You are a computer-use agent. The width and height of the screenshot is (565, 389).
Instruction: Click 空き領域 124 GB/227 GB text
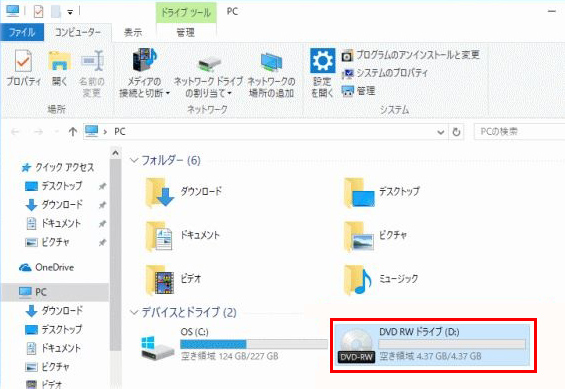click(x=230, y=357)
